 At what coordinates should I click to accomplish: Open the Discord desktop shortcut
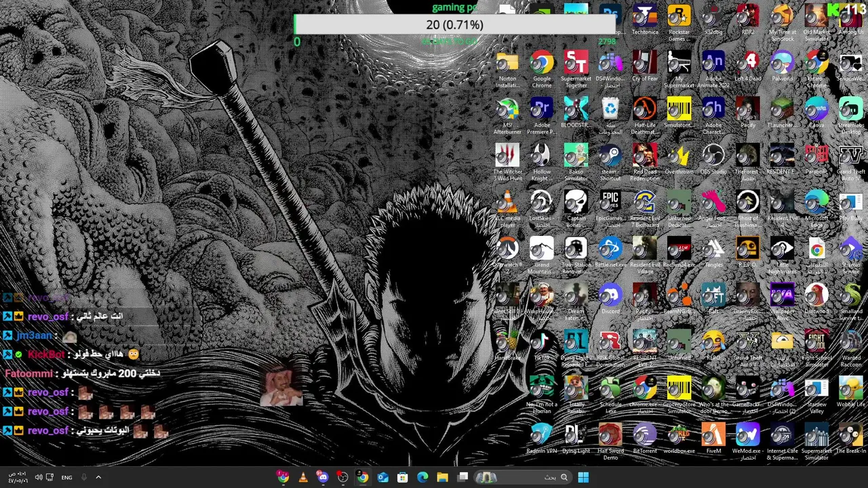[610, 300]
